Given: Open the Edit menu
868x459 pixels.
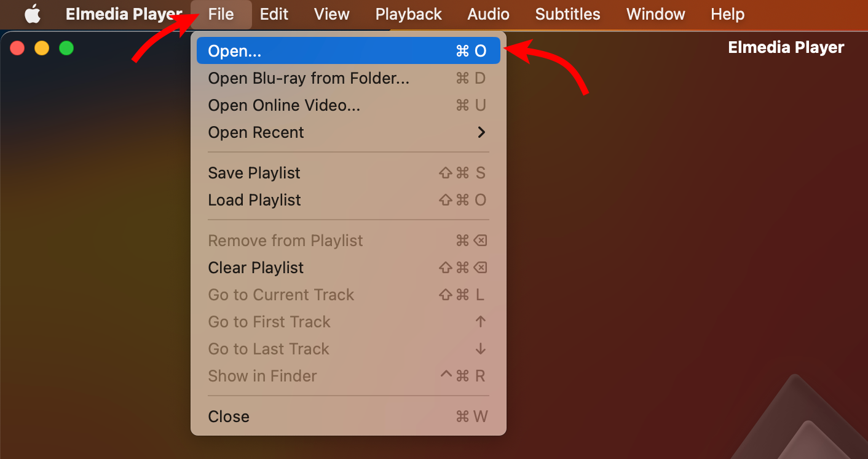Looking at the screenshot, I should (274, 14).
